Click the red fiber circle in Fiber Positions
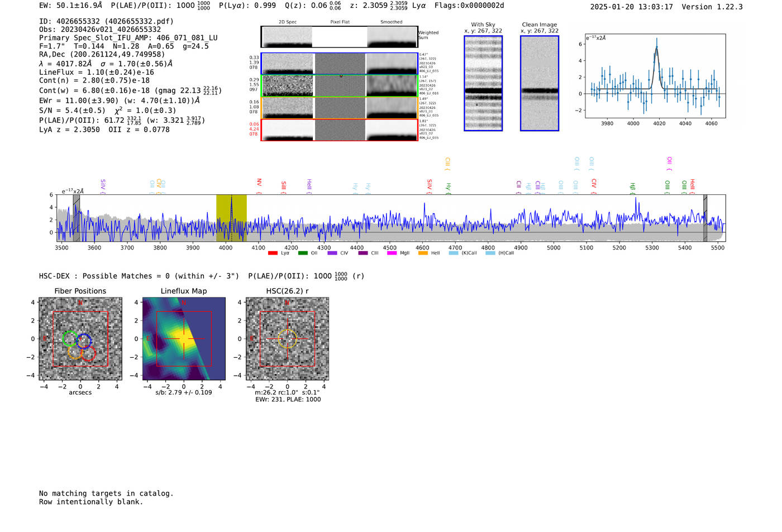This screenshot has width=782, height=532. click(88, 353)
